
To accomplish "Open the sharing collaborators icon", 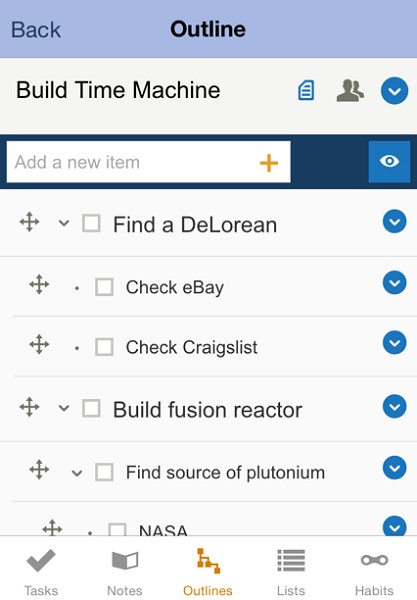I will click(350, 91).
